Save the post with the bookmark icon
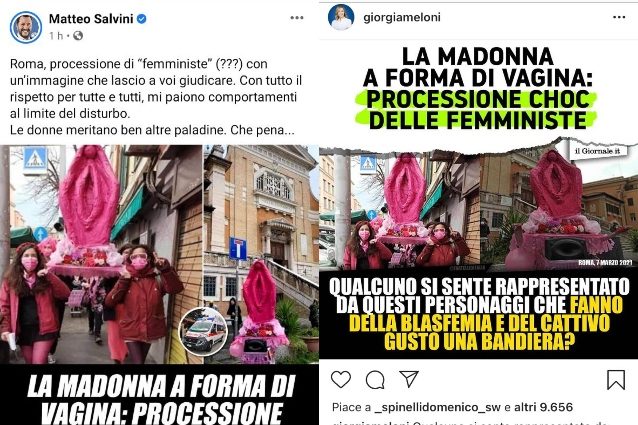The image size is (638, 425). (x=616, y=379)
